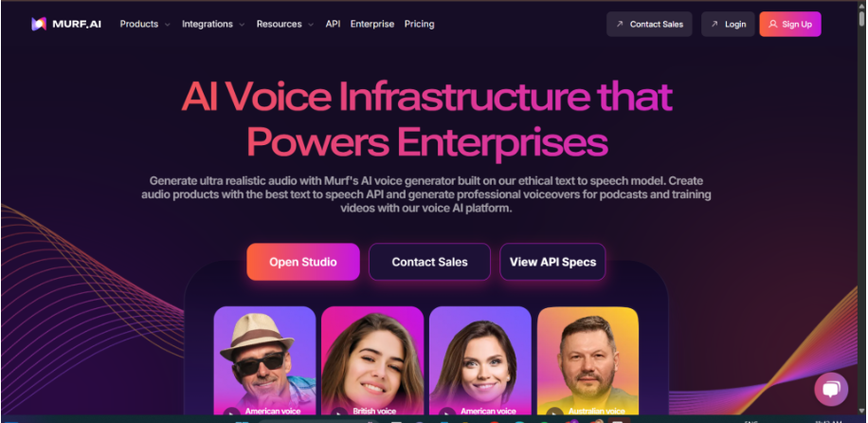This screenshot has height=423, width=868.
Task: Play the second American voice sample
Action: click(x=446, y=413)
